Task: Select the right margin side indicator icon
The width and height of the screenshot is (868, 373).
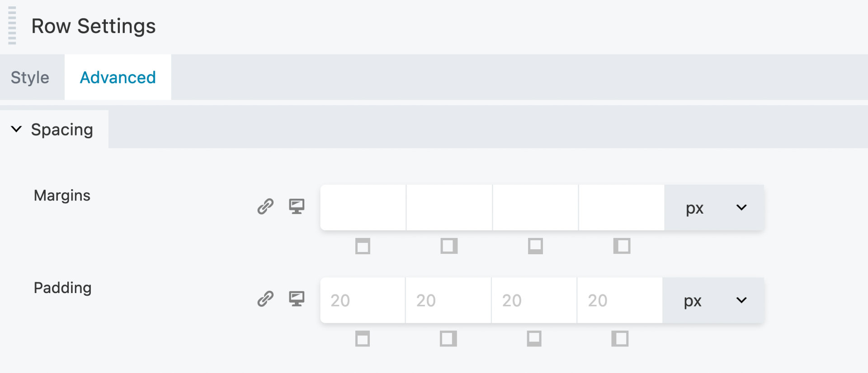Action: tap(448, 247)
